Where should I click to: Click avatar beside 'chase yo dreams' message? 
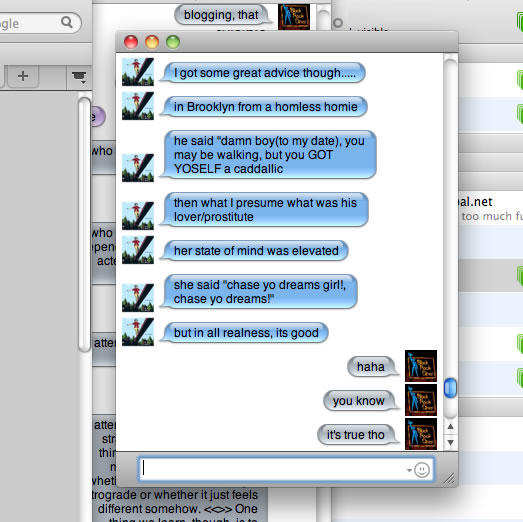(138, 298)
